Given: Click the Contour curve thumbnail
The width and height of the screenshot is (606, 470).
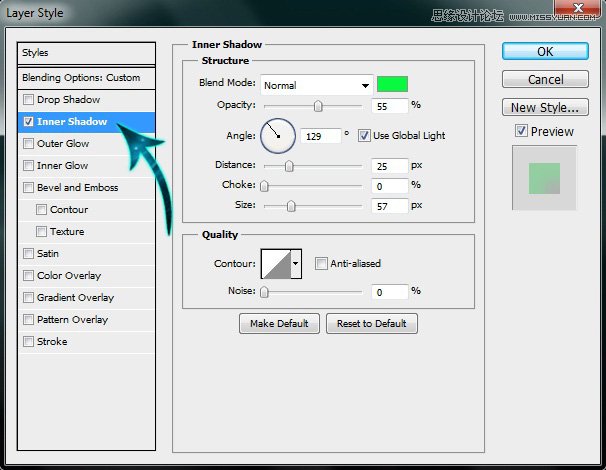Looking at the screenshot, I should (x=276, y=264).
